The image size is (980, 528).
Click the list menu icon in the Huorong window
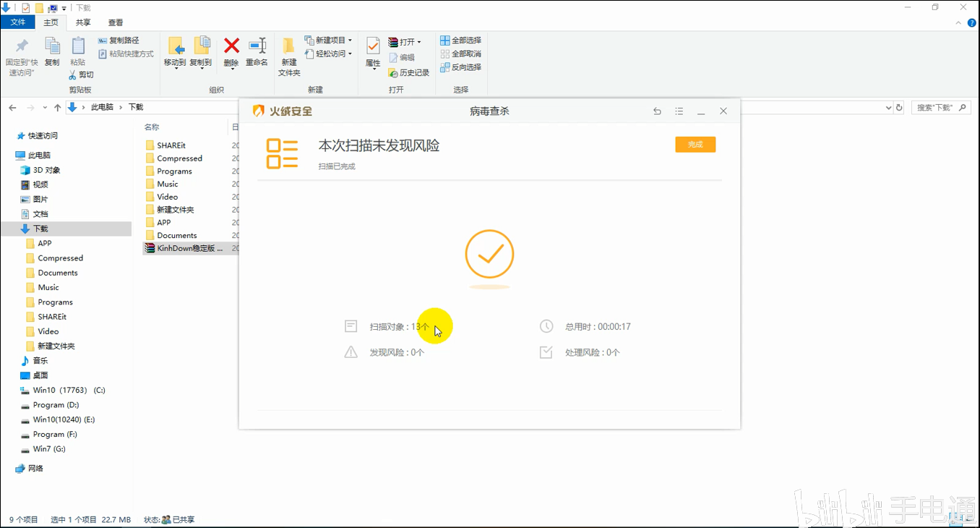pos(679,111)
